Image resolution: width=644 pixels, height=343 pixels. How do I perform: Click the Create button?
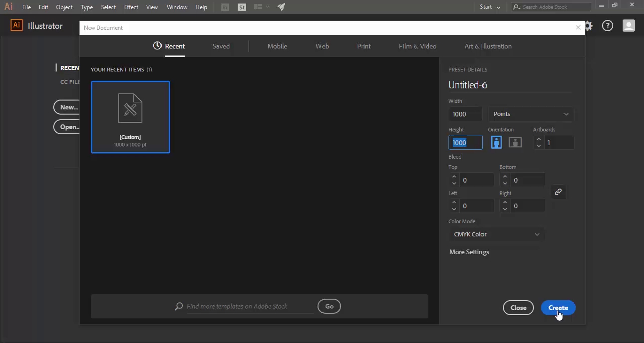pos(558,308)
